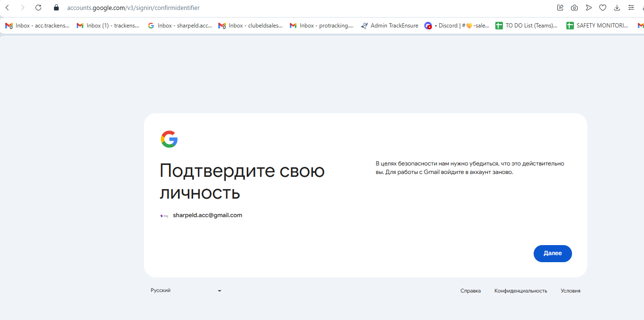This screenshot has height=320, width=644.
Task: Add page to bookmarks with heart icon
Action: (603, 8)
